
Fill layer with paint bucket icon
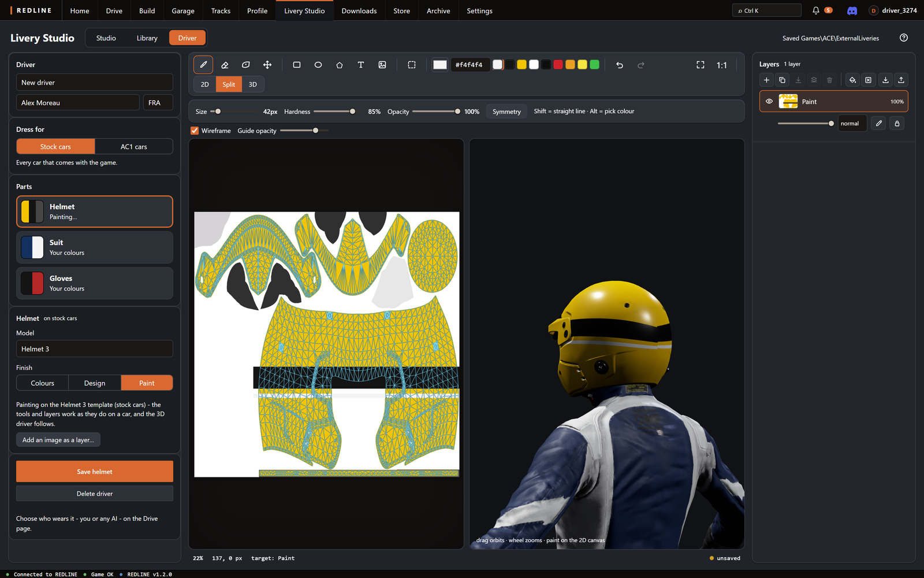[852, 80]
